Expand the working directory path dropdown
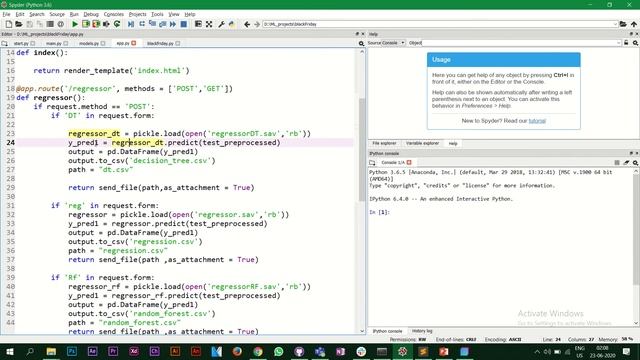 615,24
